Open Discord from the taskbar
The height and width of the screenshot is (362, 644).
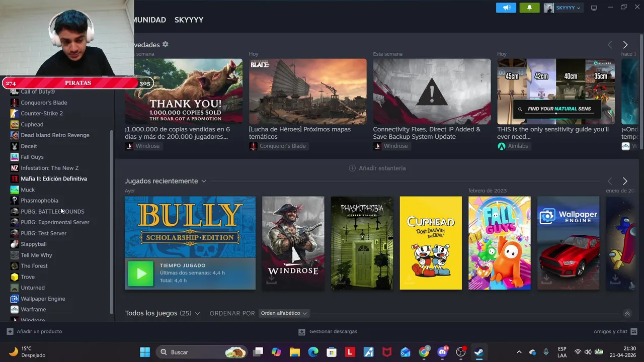tap(443, 352)
